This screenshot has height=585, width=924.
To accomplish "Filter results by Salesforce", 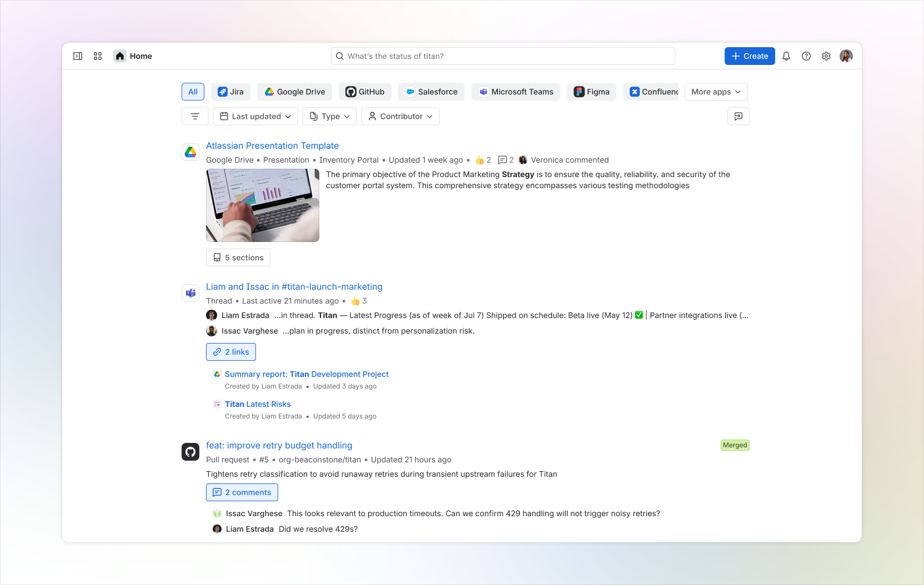I will [x=431, y=92].
